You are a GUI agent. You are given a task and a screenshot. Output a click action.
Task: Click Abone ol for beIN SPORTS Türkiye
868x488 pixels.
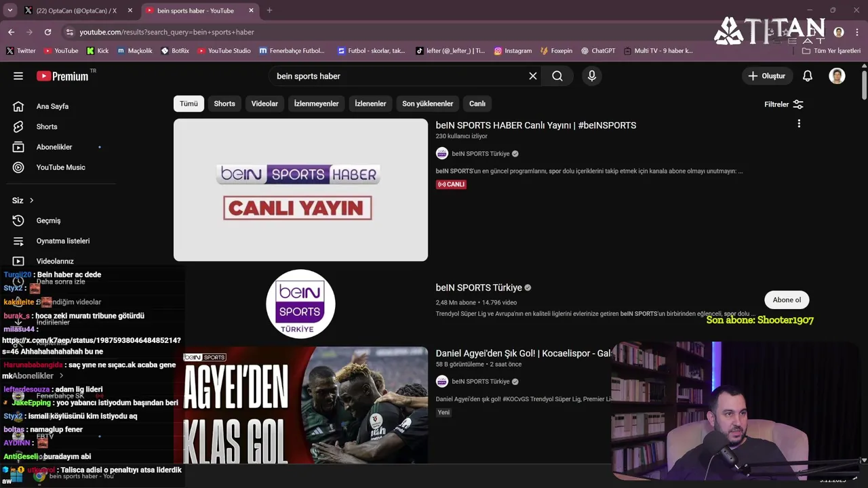tap(787, 300)
